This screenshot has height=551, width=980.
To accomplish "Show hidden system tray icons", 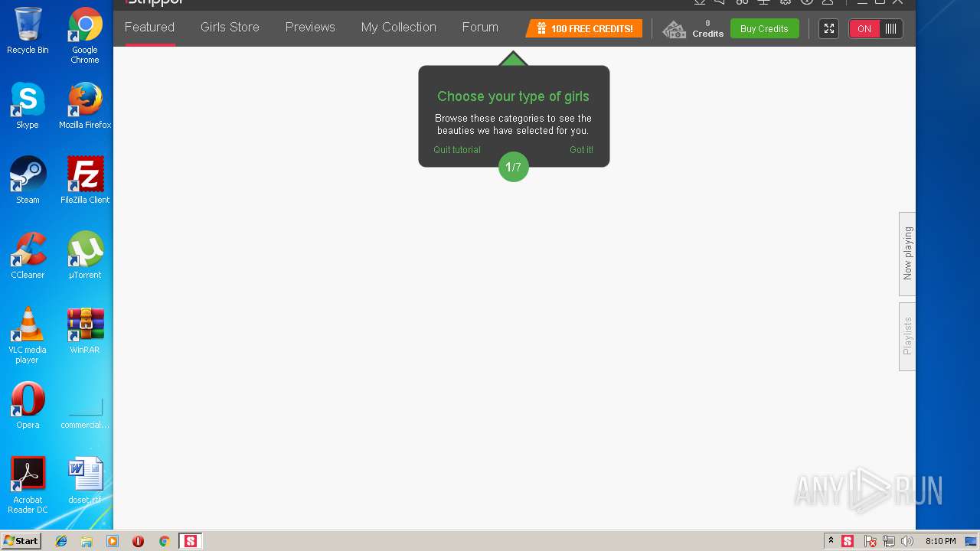I will pyautogui.click(x=831, y=541).
